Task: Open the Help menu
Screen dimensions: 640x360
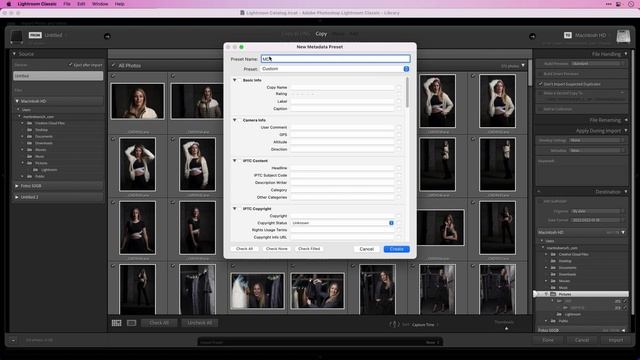Action: (120, 4)
